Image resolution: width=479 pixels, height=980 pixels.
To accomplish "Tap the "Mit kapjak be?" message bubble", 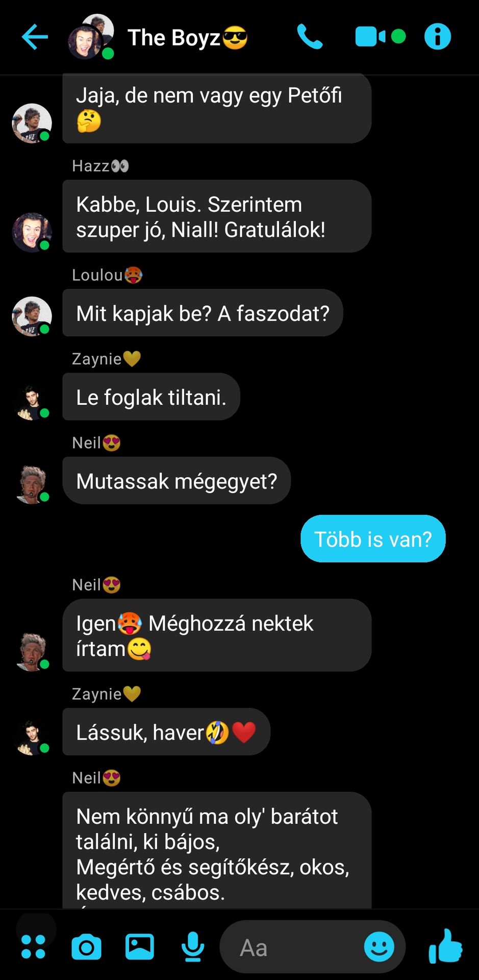I will 203,312.
